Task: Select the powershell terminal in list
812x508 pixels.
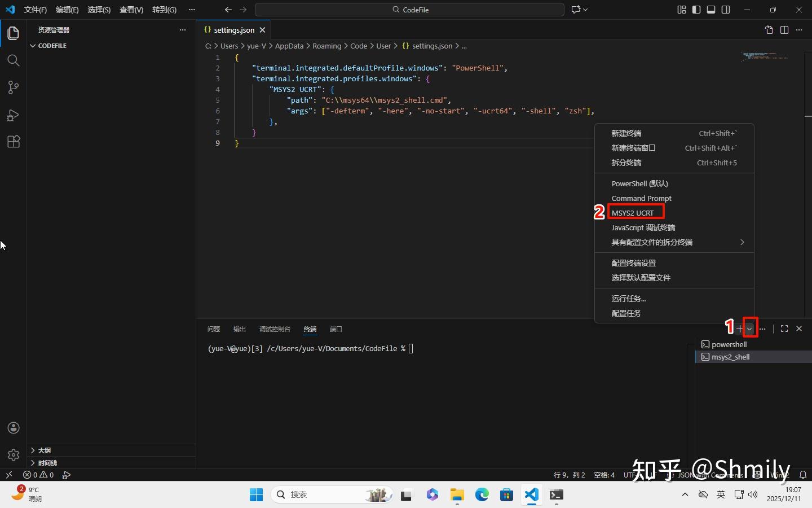Action: (x=753, y=344)
